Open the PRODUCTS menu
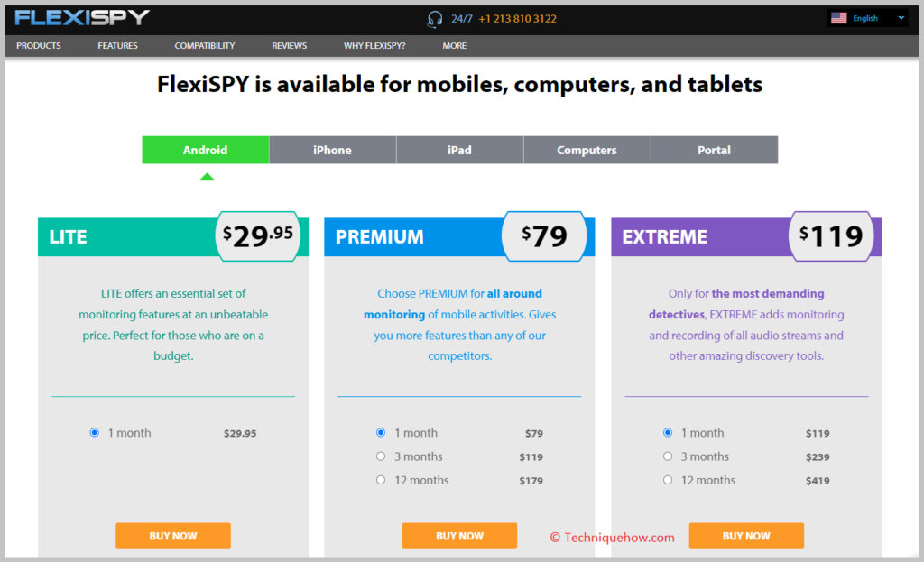The width and height of the screenshot is (924, 562). (x=38, y=45)
